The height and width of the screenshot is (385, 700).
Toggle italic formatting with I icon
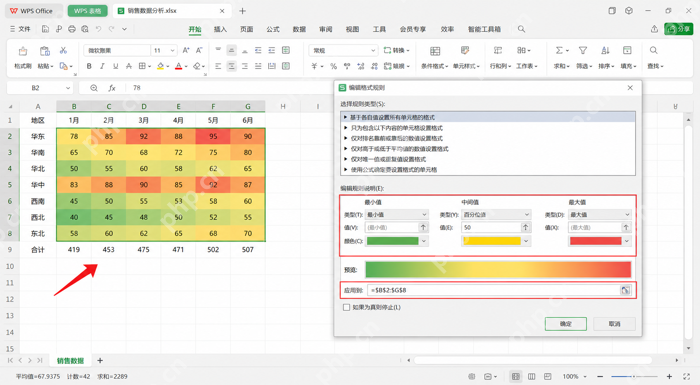102,66
